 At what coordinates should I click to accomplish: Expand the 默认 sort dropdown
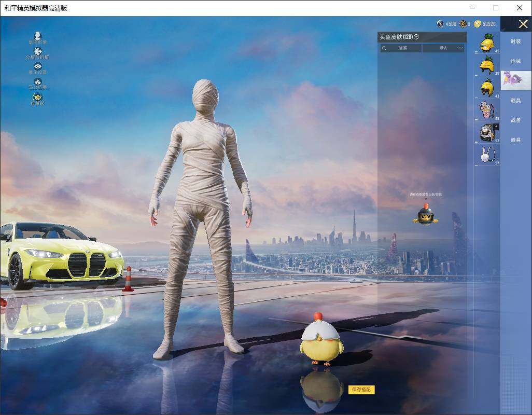pyautogui.click(x=443, y=48)
